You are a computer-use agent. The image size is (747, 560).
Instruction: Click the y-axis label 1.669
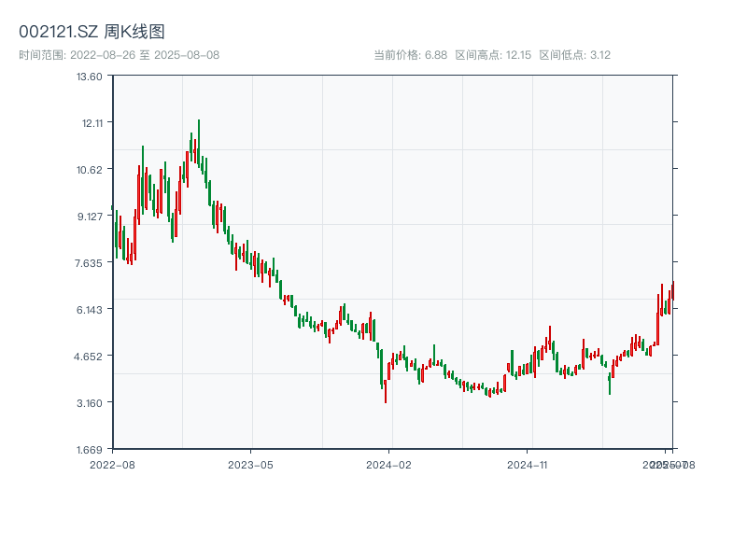tap(90, 450)
